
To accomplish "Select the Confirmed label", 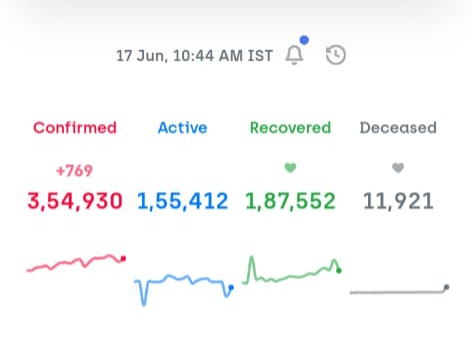I will click(75, 128).
